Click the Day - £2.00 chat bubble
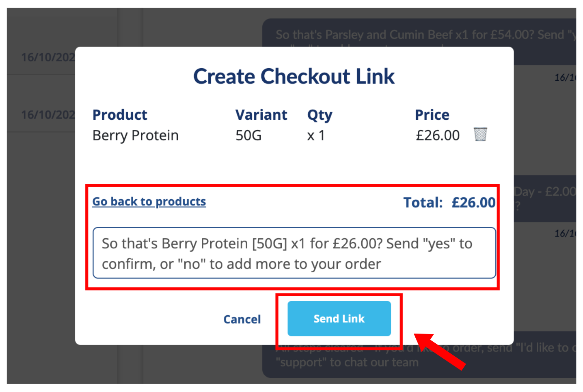 (545, 198)
